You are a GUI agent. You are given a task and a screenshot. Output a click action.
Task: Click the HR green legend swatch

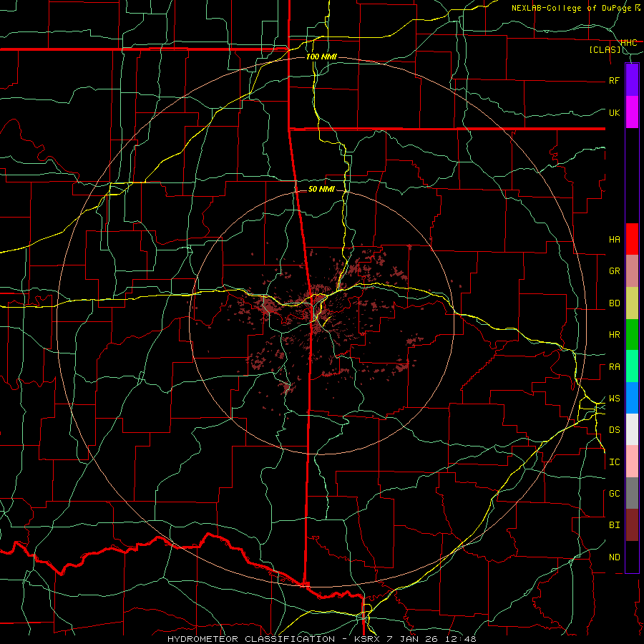point(632,335)
